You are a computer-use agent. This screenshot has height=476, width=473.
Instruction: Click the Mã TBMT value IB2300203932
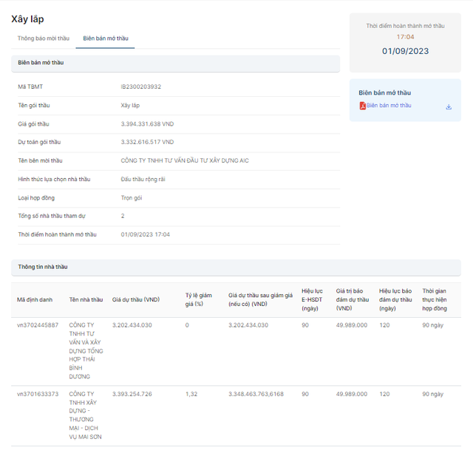[x=141, y=87]
